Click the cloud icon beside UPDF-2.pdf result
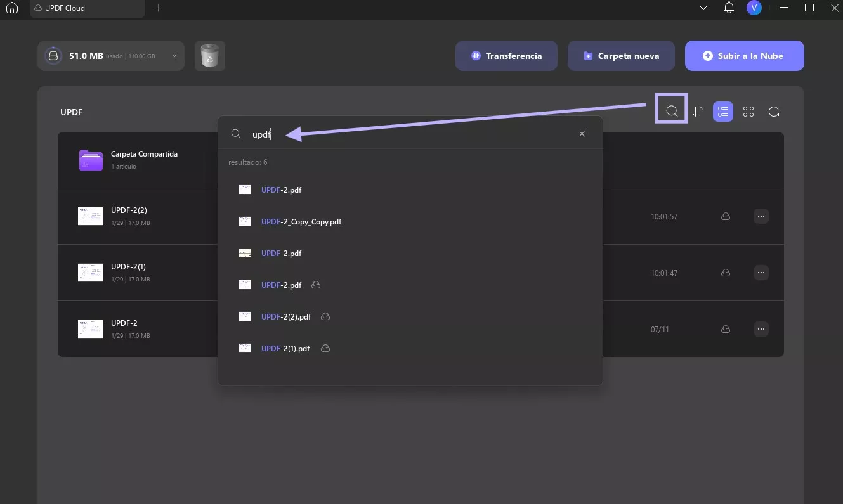 (316, 285)
